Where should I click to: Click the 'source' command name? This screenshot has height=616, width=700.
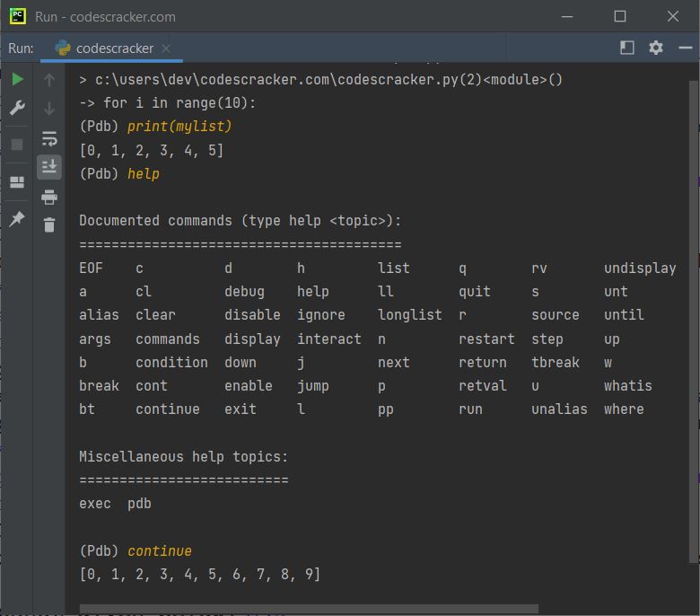(x=555, y=315)
